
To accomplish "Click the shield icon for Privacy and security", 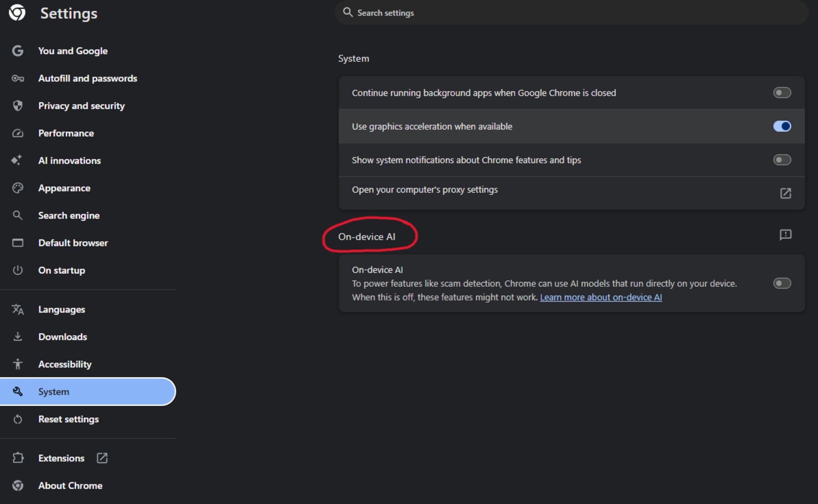I will point(17,106).
